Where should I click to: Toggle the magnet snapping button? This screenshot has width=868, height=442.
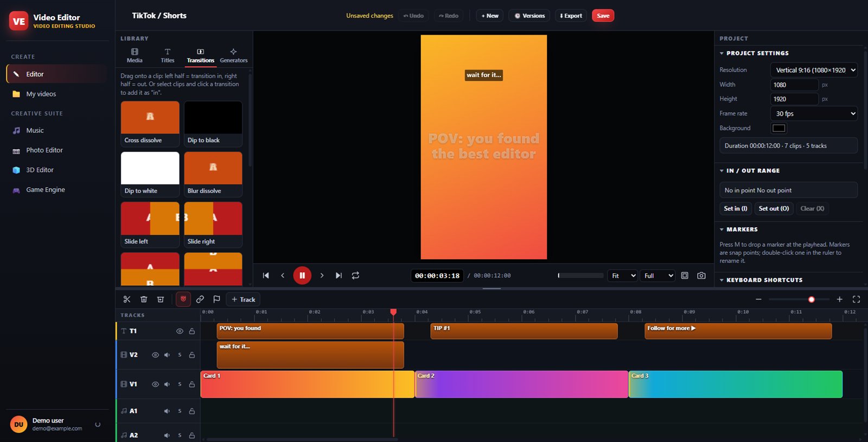point(183,299)
